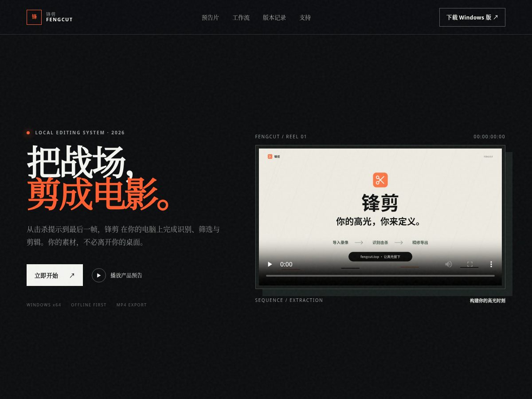Click the 下载 Windows 版 button
532x399 pixels.
pyautogui.click(x=472, y=17)
